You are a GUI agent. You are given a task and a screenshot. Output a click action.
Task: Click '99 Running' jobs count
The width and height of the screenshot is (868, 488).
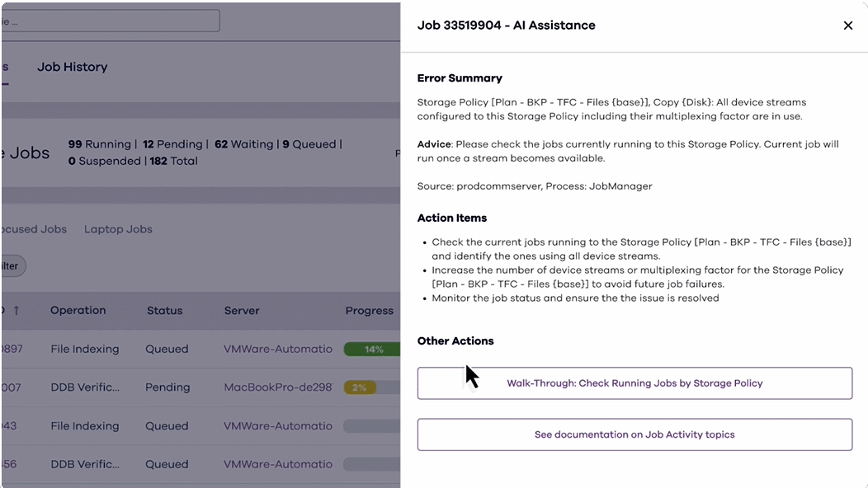coord(99,144)
